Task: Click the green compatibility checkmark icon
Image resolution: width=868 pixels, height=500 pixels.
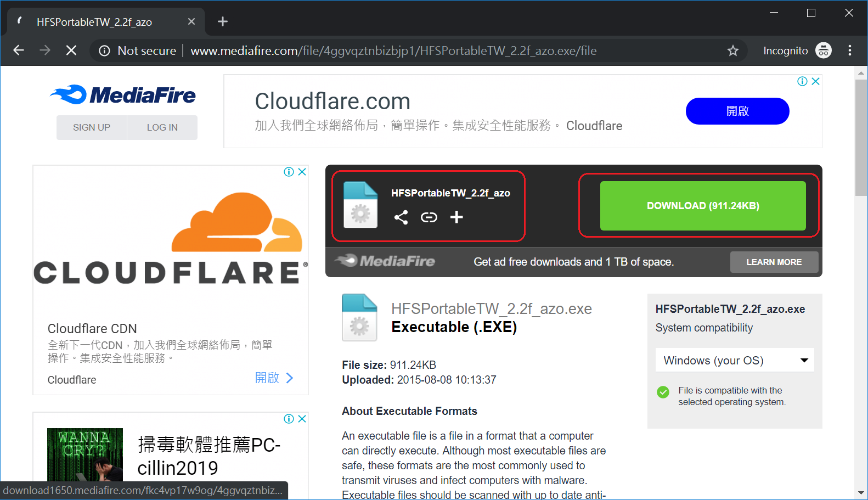Action: tap(663, 392)
